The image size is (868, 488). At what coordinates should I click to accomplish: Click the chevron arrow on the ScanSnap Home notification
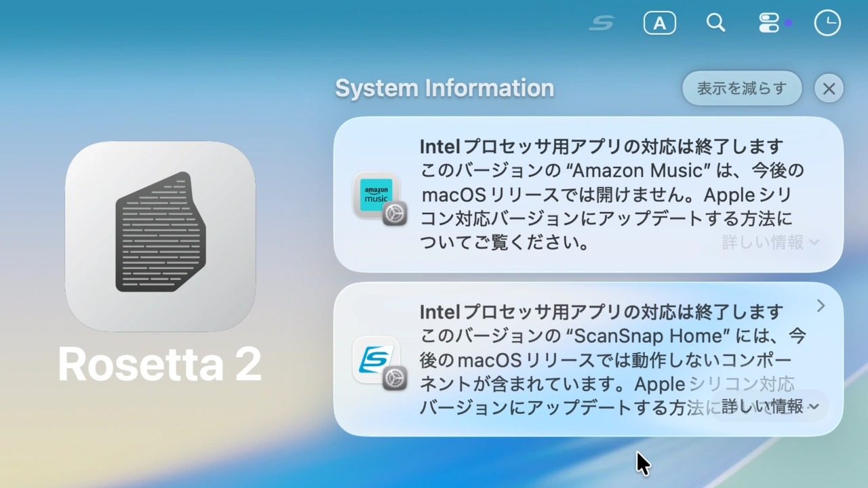(x=821, y=306)
